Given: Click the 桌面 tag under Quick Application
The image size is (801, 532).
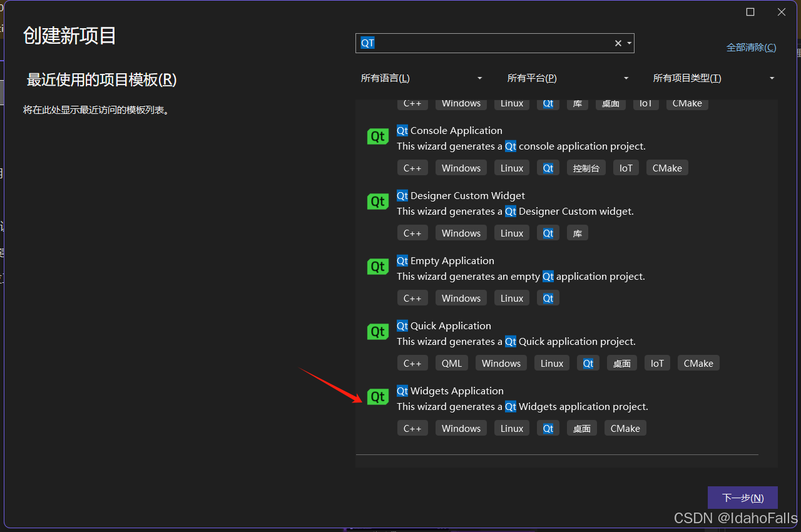Looking at the screenshot, I should (622, 363).
